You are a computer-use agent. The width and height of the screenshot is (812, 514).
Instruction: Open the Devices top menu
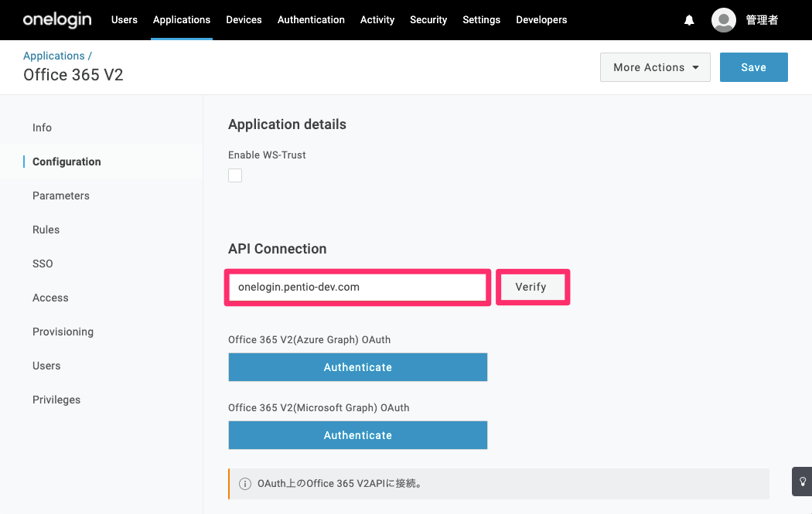click(244, 19)
